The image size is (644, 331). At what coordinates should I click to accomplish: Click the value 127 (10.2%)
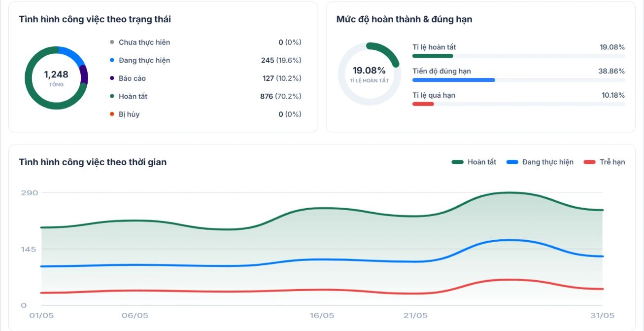click(x=281, y=78)
